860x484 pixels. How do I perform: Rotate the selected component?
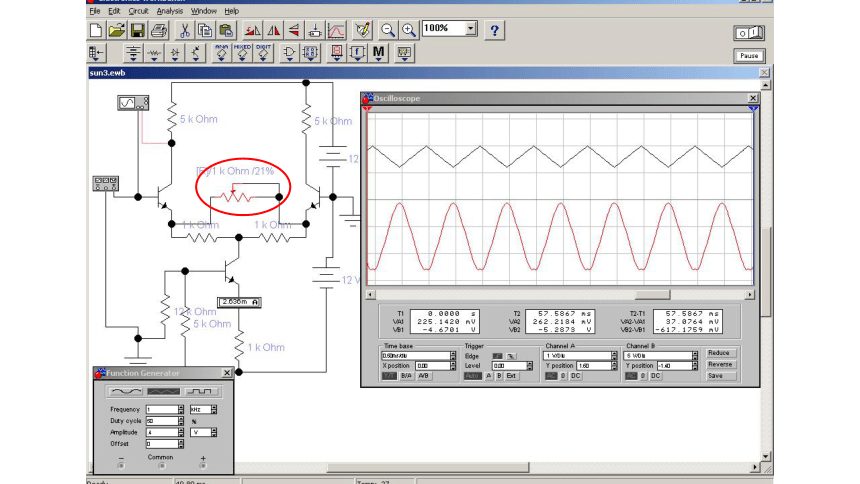click(x=252, y=30)
